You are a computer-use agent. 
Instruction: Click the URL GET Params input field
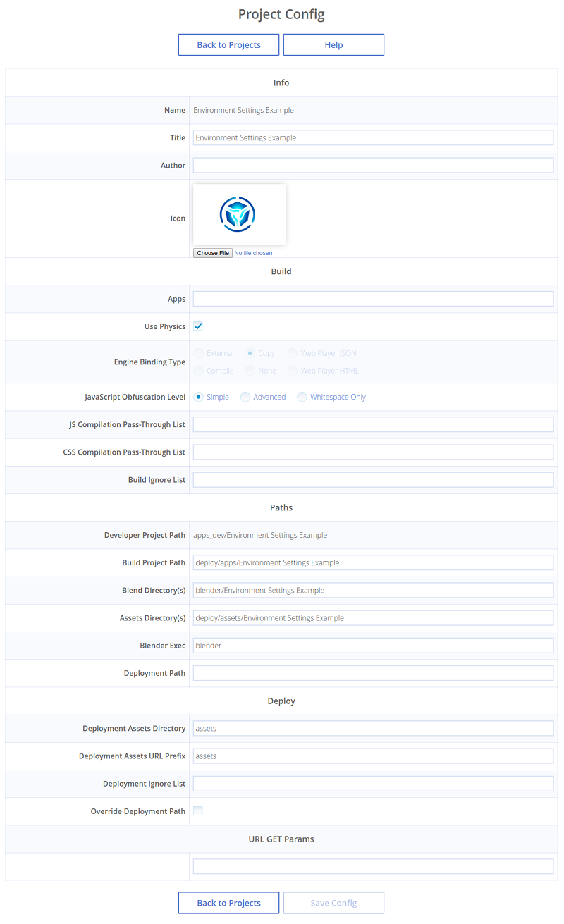click(373, 866)
